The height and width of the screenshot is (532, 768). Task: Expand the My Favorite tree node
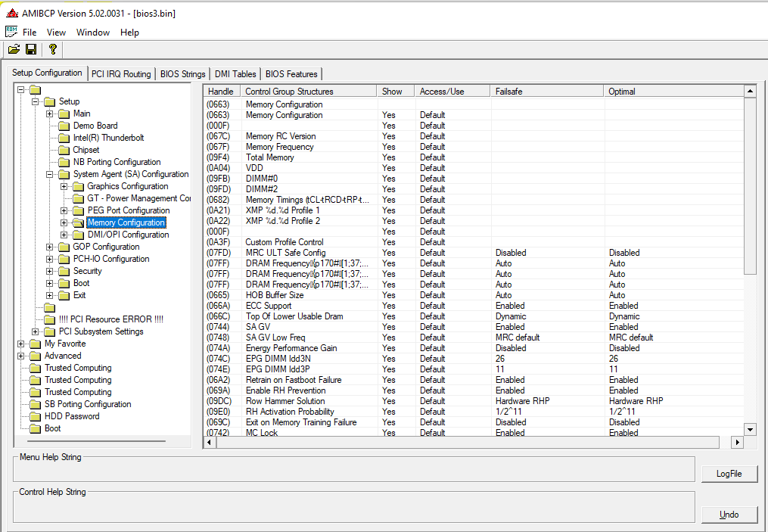click(x=20, y=344)
